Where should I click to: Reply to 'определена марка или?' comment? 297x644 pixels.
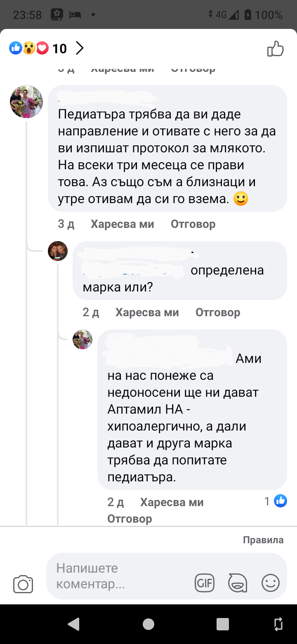click(x=218, y=313)
